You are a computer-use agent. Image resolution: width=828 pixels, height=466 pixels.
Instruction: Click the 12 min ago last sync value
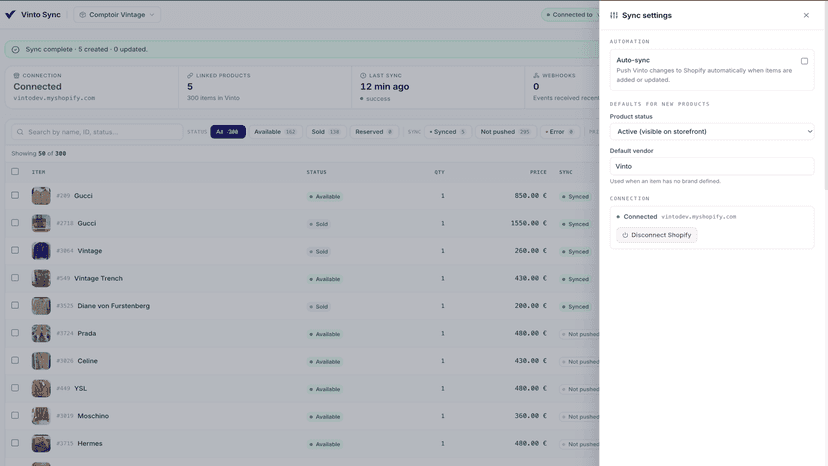click(384, 87)
